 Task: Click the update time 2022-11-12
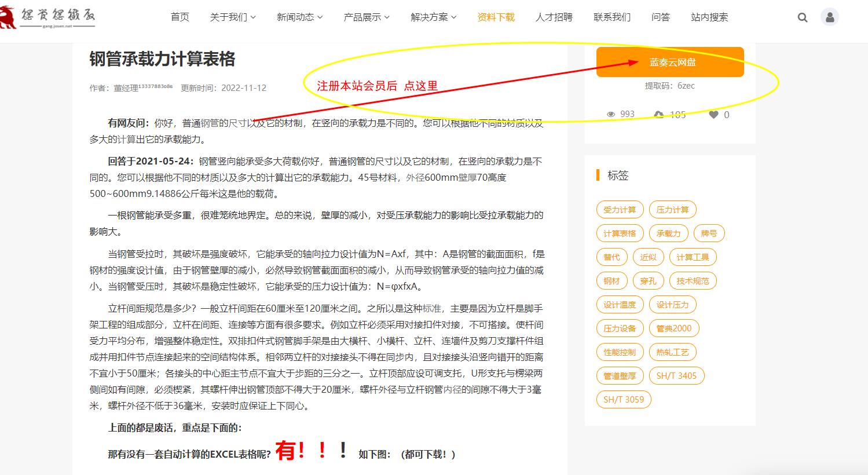pos(244,88)
